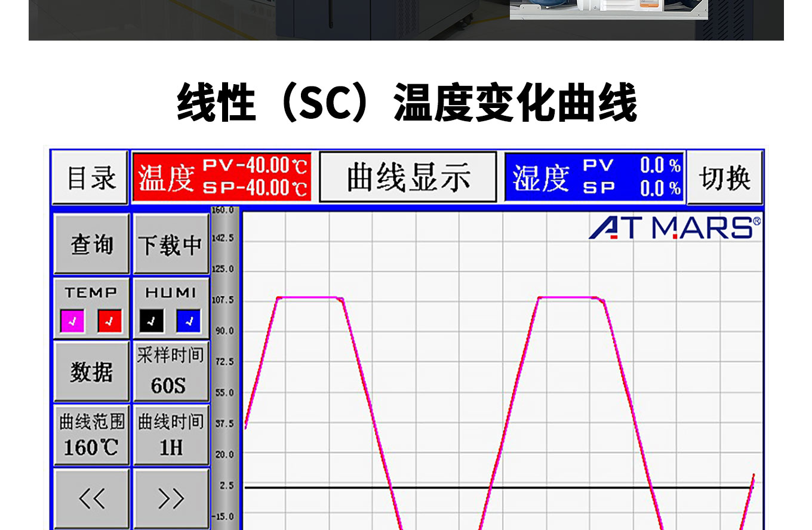Viewport: 812px width, 530px height.
Task: Select the red 温度 PV/SP panel
Action: coord(222,177)
